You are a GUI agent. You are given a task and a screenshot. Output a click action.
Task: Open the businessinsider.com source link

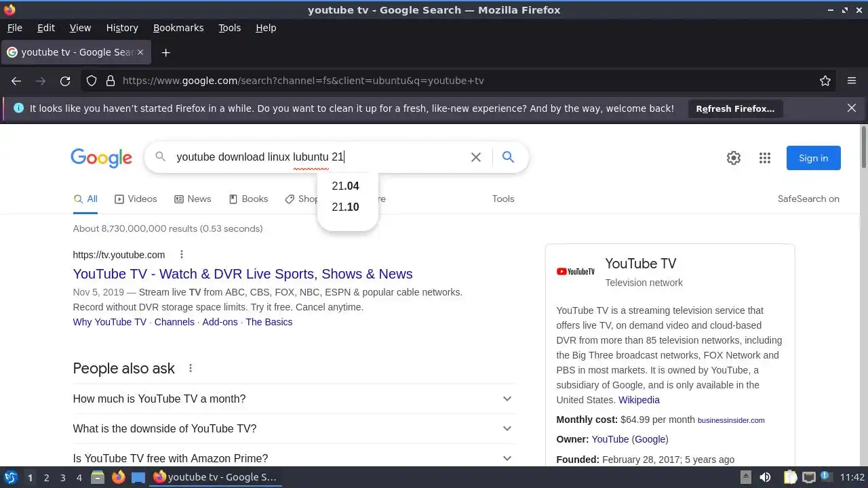[731, 420]
